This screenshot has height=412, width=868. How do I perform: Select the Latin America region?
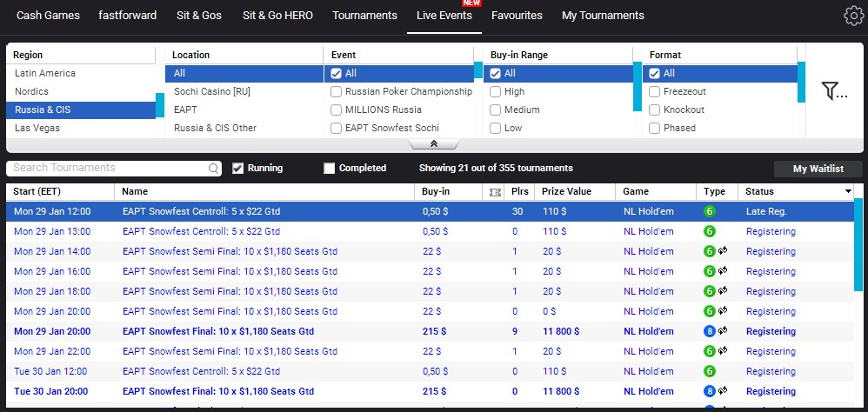[x=81, y=73]
